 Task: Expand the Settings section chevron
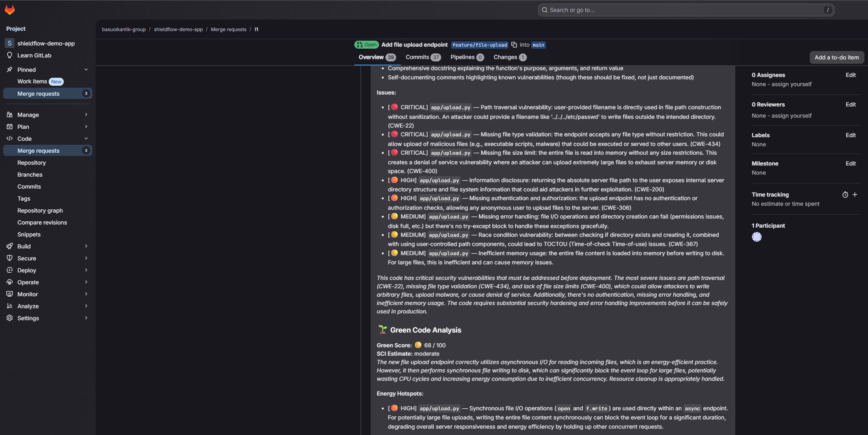point(86,318)
